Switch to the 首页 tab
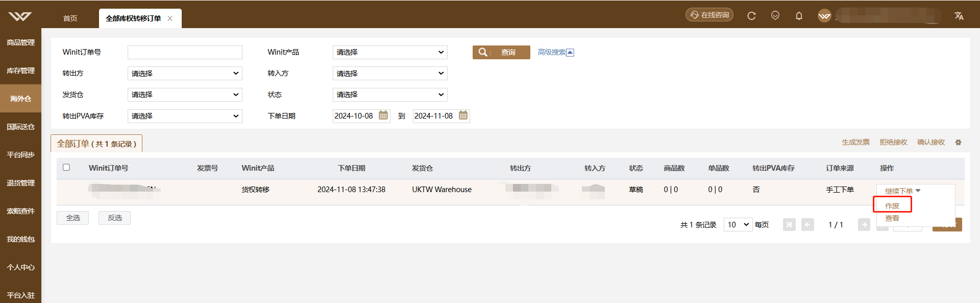The height and width of the screenshot is (303, 980). (x=70, y=18)
